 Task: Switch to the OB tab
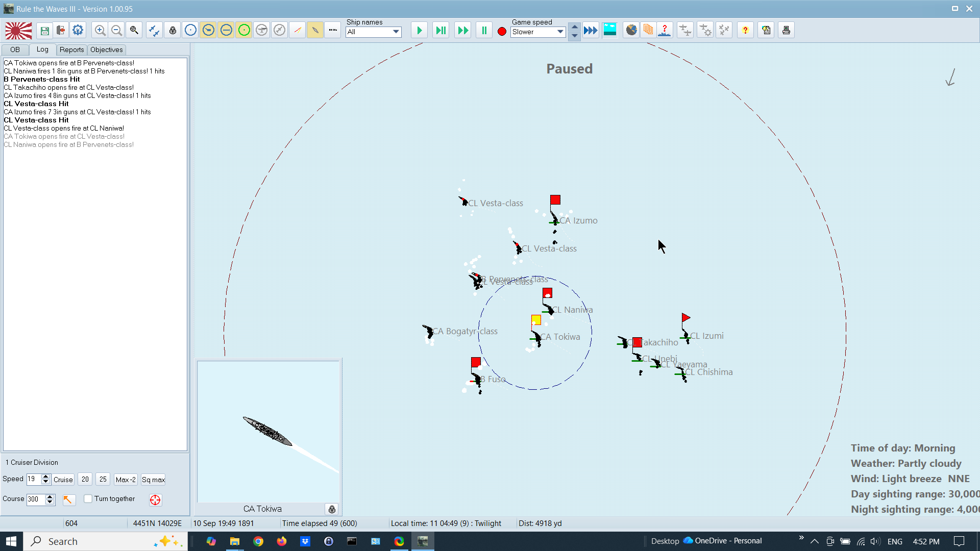[15, 49]
